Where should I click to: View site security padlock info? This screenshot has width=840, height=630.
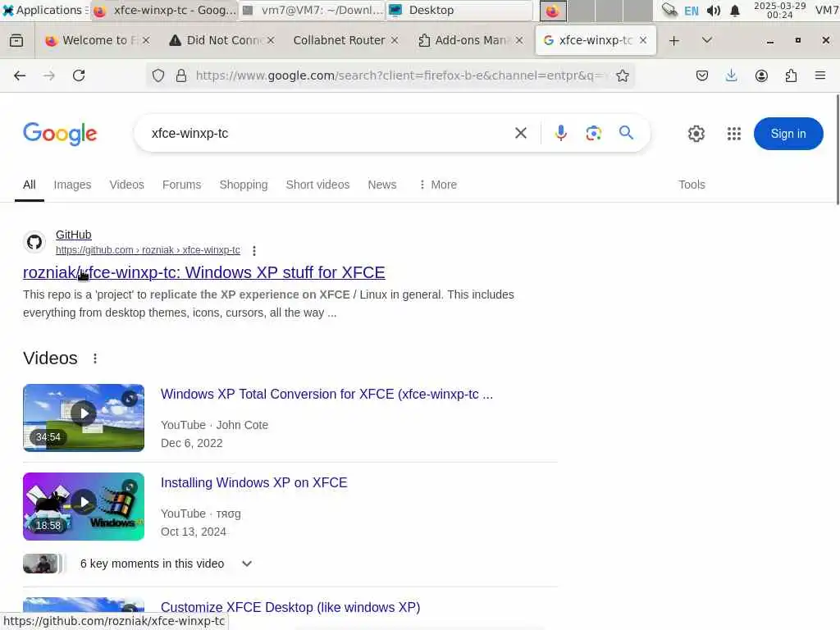181,75
